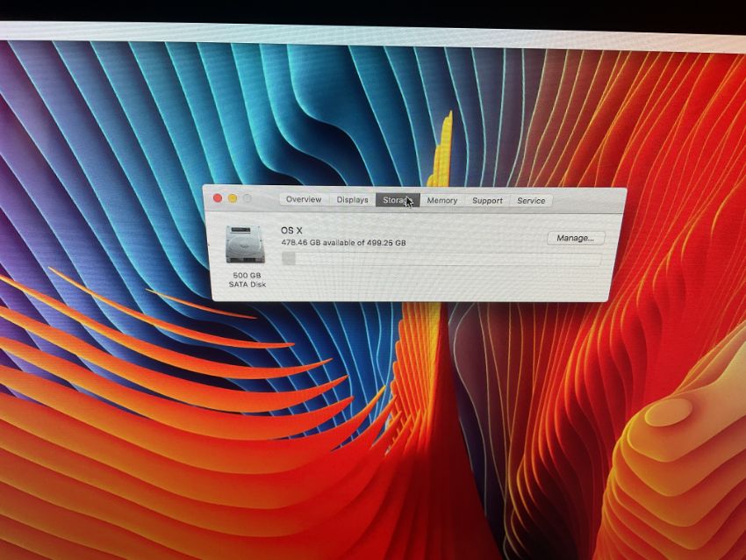Viewport: 746px width, 560px height.
Task: Click the hard disk drive icon
Action: click(x=244, y=245)
